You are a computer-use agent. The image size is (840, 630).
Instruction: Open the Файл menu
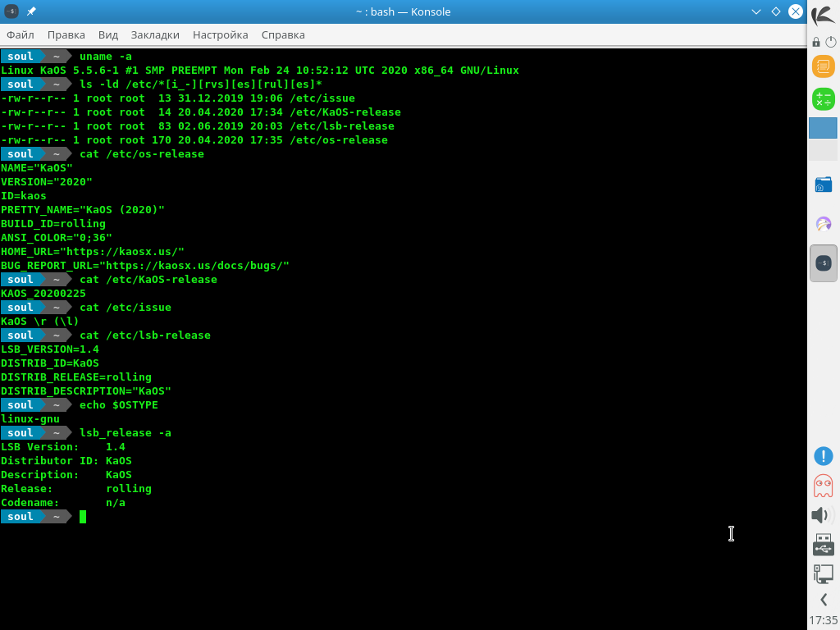click(x=21, y=34)
